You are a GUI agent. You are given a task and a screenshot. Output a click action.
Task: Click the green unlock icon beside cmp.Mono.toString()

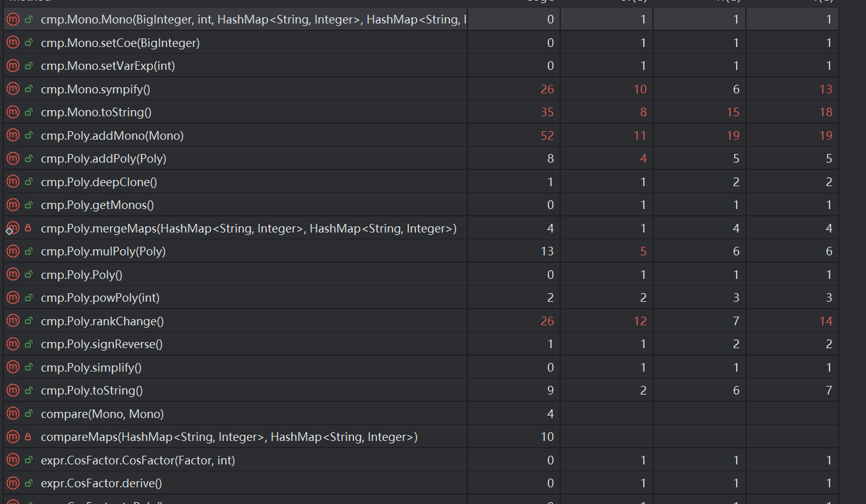point(28,113)
